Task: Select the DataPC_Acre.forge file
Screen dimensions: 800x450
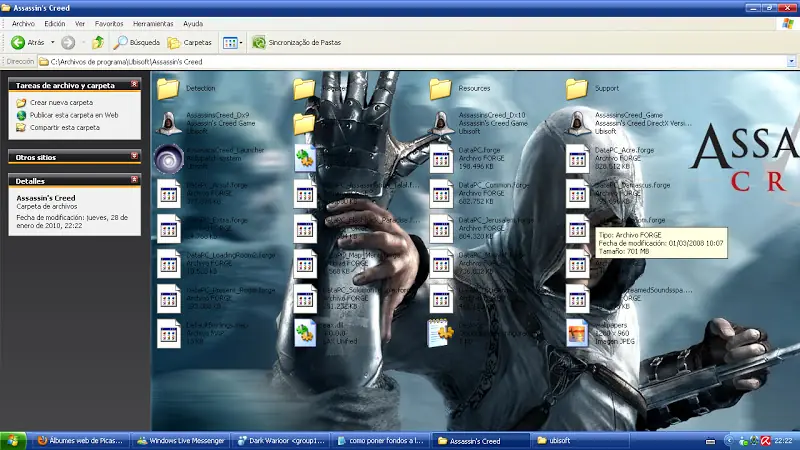Action: (577, 159)
